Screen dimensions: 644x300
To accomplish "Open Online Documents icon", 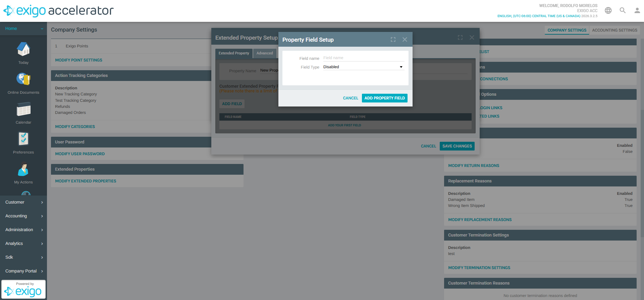I will pyautogui.click(x=23, y=79).
